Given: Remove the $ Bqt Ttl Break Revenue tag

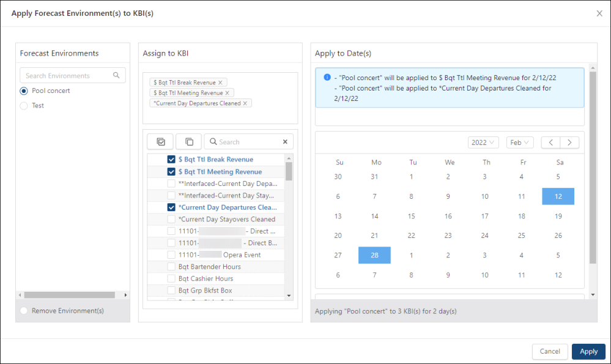Looking at the screenshot, I should click(x=220, y=82).
